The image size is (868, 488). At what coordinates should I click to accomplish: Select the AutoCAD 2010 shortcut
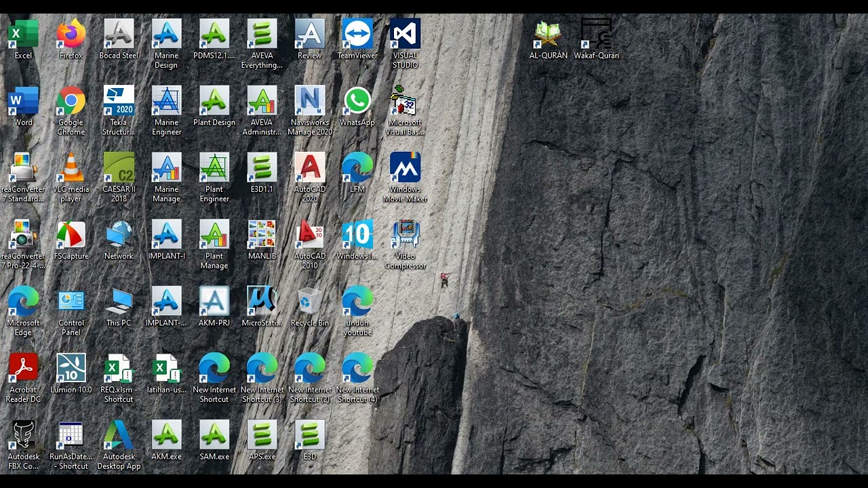(x=310, y=235)
